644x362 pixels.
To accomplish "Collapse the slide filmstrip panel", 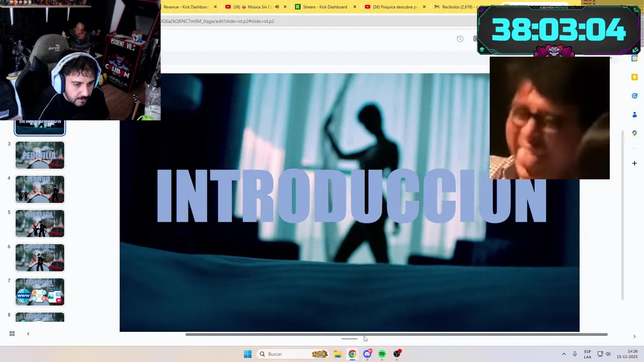I will 28,333.
